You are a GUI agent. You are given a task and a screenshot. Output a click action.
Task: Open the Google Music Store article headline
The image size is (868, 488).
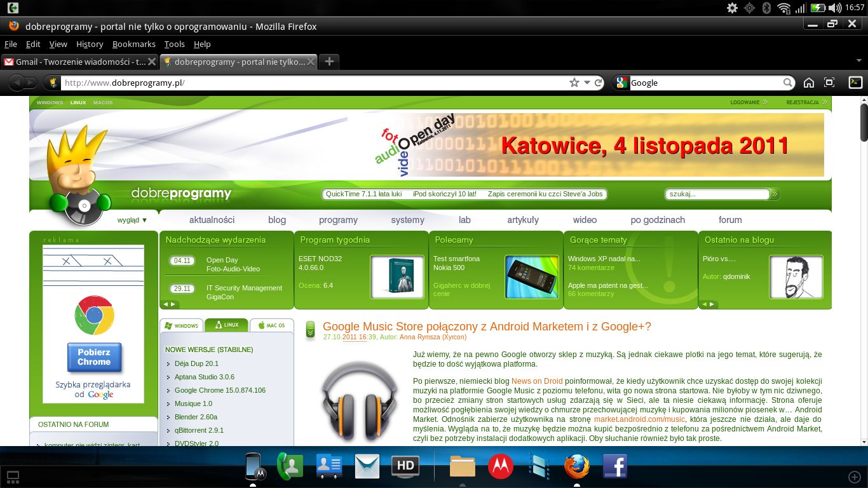487,327
